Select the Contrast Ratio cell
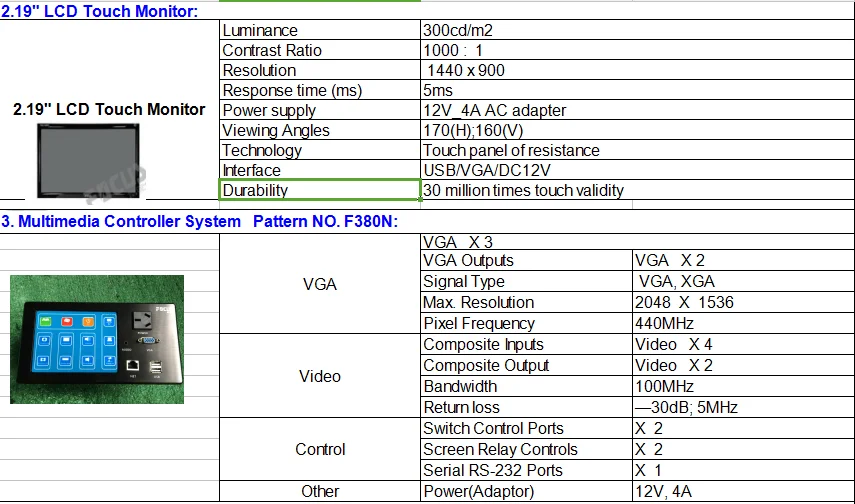This screenshot has width=855, height=504. point(320,50)
